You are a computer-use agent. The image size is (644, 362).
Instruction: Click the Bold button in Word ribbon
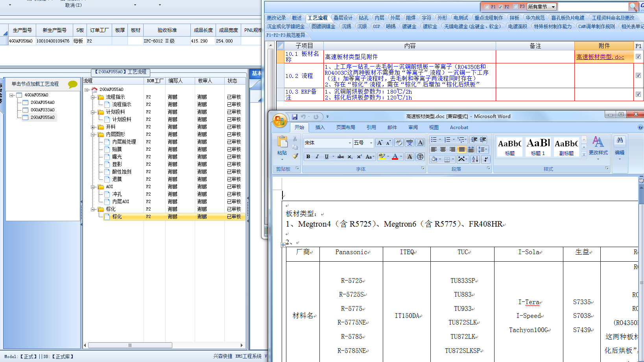308,157
